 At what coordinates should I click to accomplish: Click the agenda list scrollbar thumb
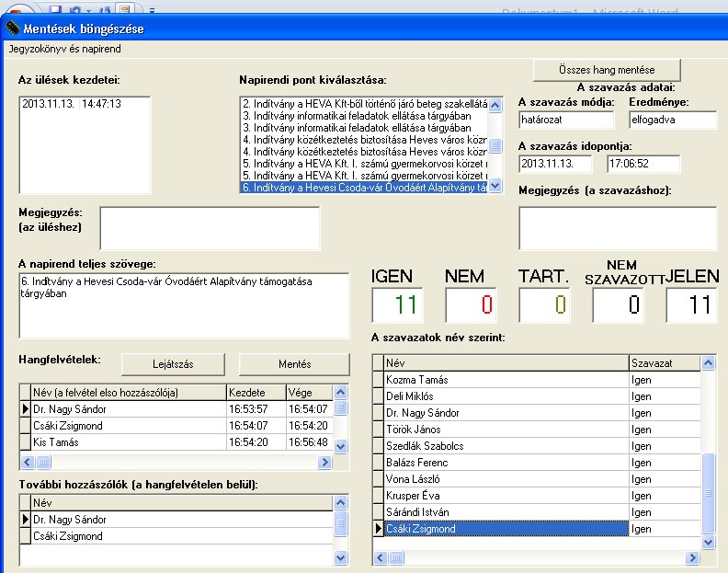[x=495, y=145]
